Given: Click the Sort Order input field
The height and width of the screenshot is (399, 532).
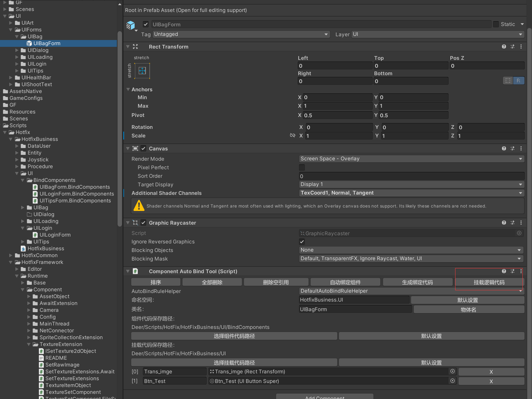Looking at the screenshot, I should pos(411,176).
